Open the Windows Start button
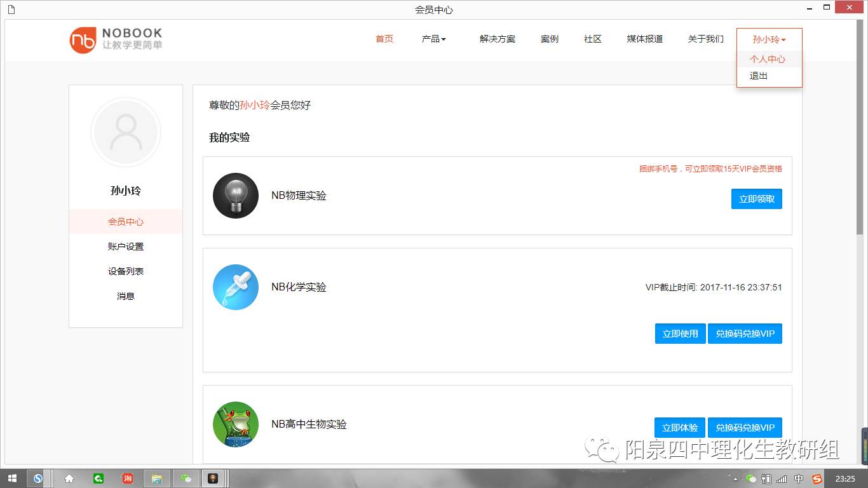868x488 pixels. 12,478
